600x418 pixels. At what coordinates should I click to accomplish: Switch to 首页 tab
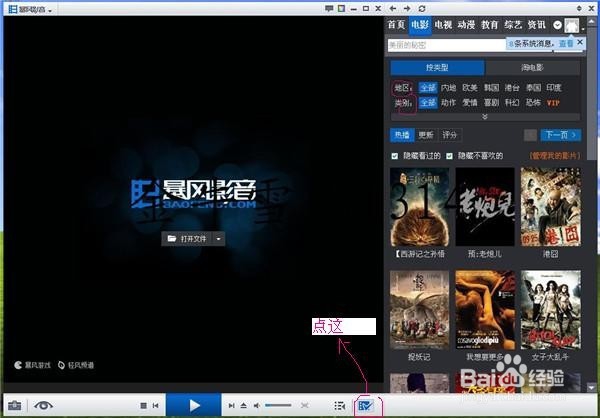(396, 25)
